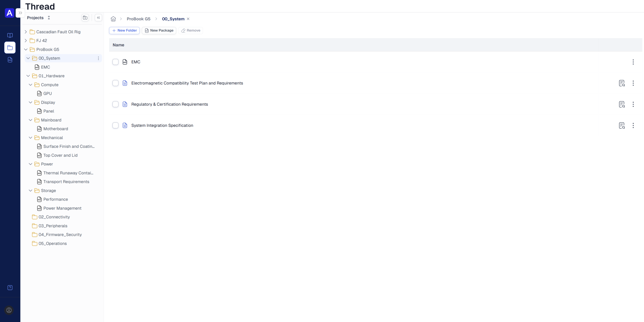Screen dimensions: 644x322
Task: Click the New Folder button
Action: [x=124, y=30]
